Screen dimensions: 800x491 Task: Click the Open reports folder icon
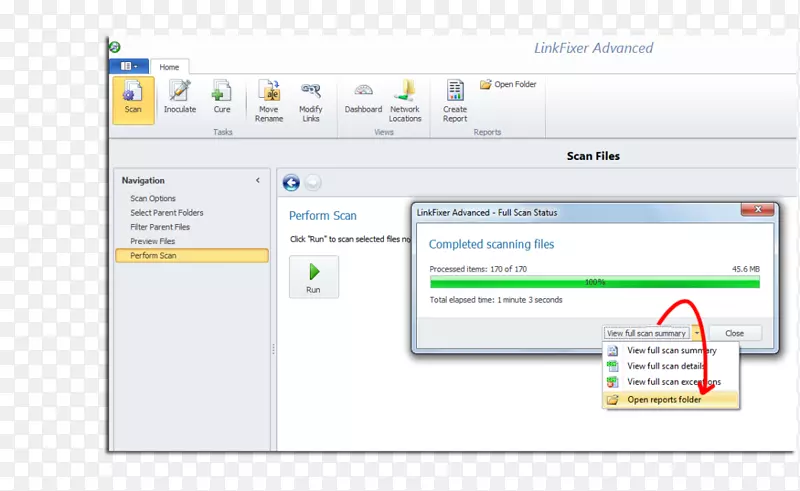(x=613, y=400)
